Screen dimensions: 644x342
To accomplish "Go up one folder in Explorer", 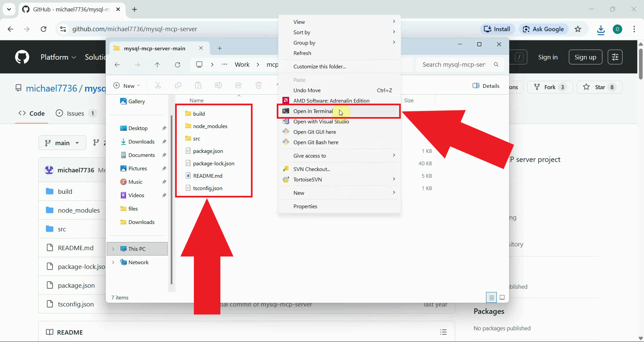I will pyautogui.click(x=157, y=65).
